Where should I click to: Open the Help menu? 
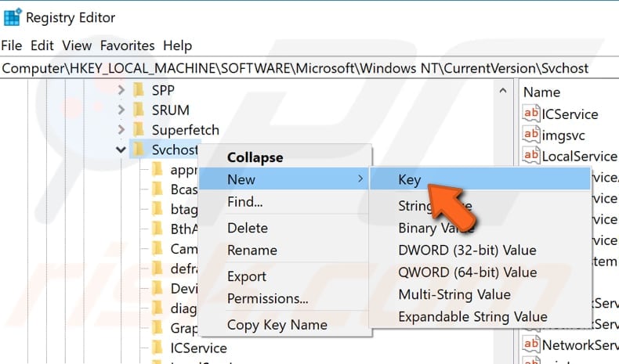click(177, 45)
